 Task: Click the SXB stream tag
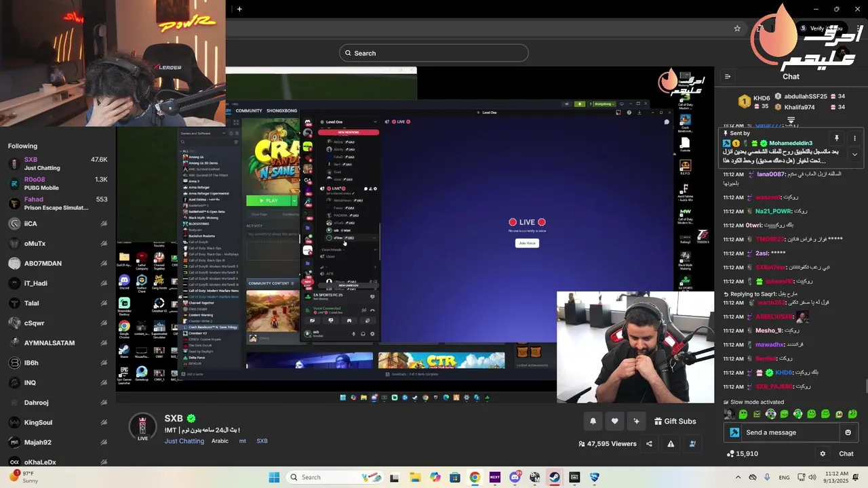[262, 441]
